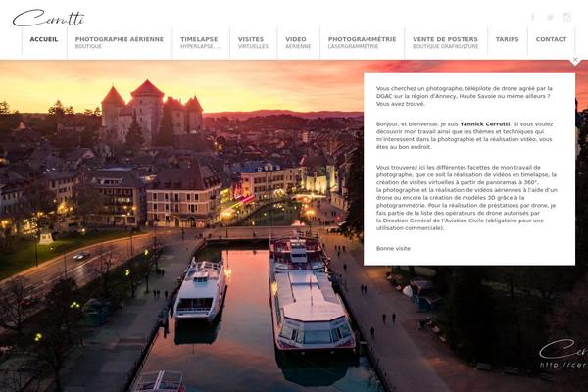Open Photographie Aérienne menu
Viewport: 588px width, 392px height.
(120, 42)
